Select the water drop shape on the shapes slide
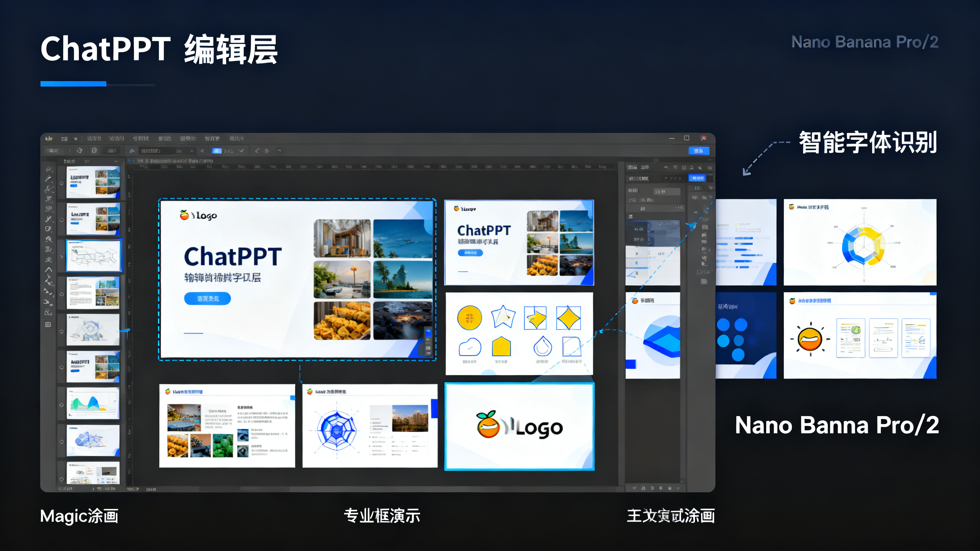 tap(543, 346)
